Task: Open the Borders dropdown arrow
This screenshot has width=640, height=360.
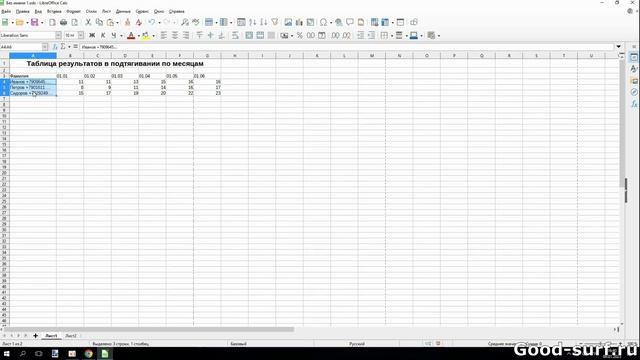Action: [392, 36]
